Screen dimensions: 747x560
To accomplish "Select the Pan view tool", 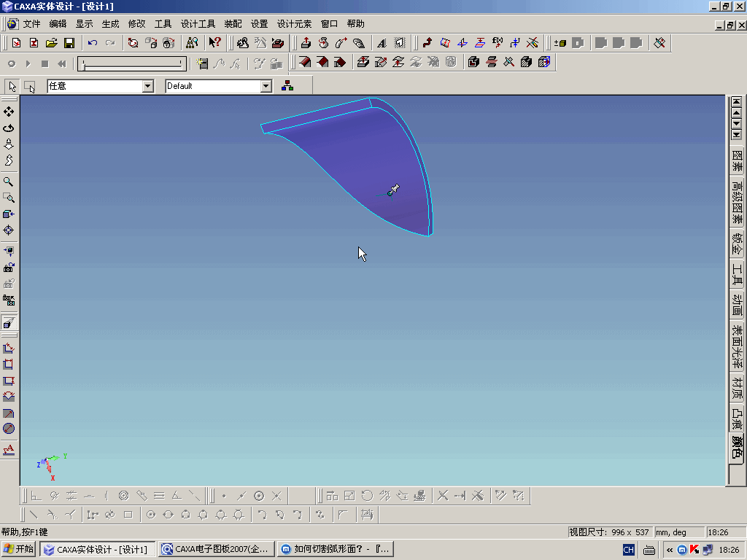I will [x=9, y=112].
